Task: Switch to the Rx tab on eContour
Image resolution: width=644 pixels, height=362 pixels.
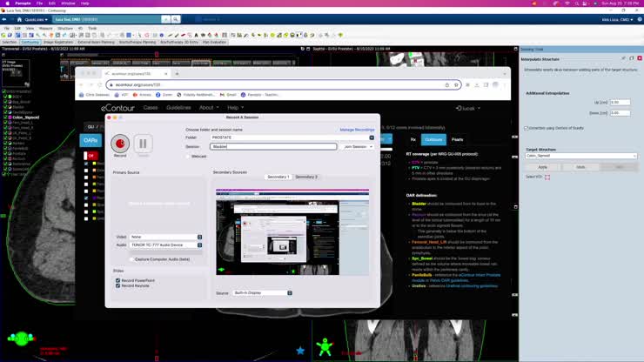Action: [x=413, y=140]
